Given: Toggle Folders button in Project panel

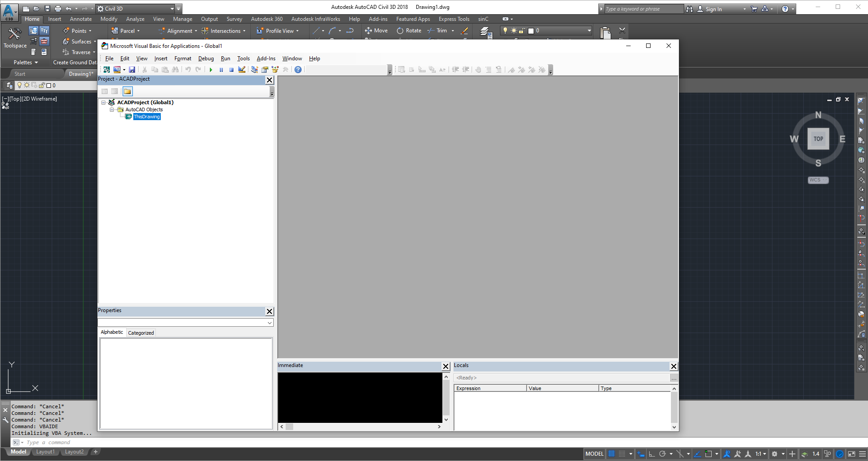Looking at the screenshot, I should tap(128, 91).
